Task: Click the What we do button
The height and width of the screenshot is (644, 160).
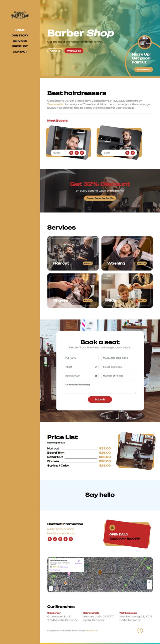Action: 74,51
